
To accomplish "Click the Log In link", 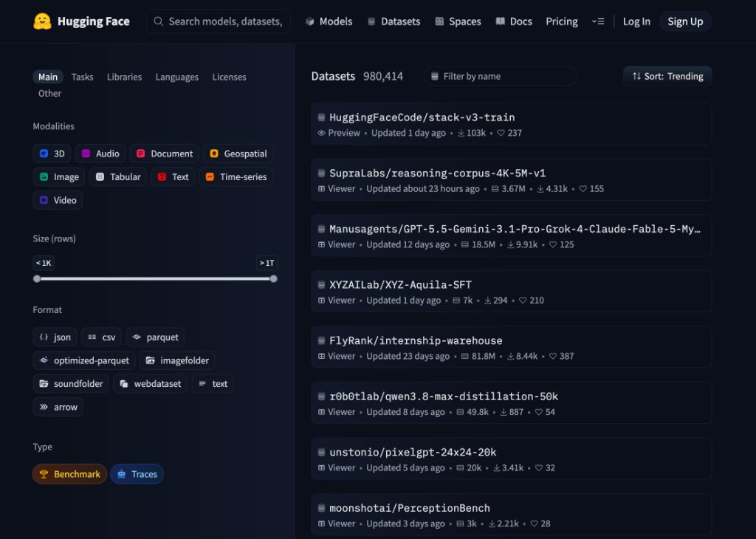I will coord(636,21).
